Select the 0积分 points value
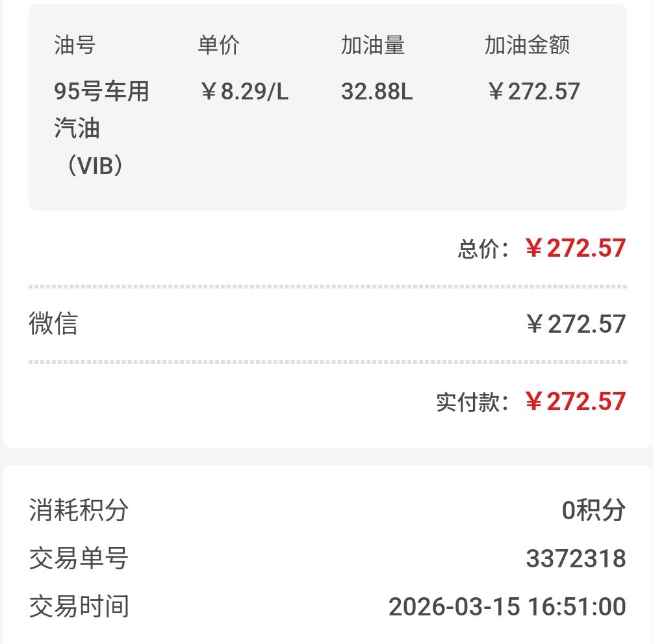Screen dimensions: 653x644 point(593,511)
